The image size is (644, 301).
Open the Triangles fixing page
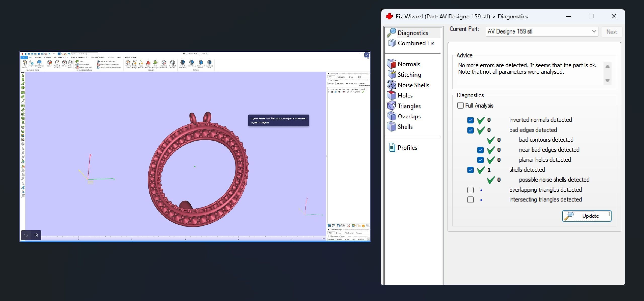(409, 106)
